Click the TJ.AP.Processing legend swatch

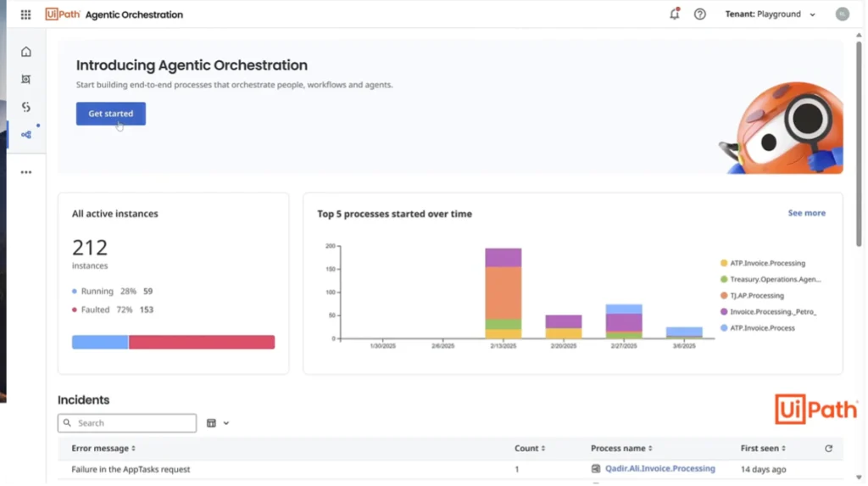coord(724,295)
